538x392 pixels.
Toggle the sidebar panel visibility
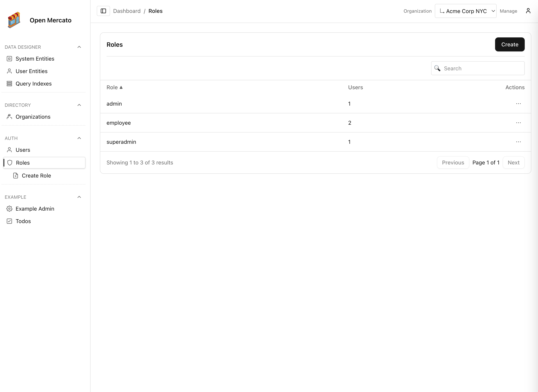coord(103,11)
